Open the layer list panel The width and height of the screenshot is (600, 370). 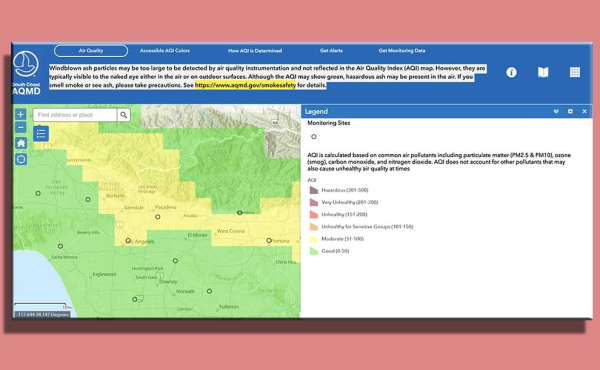(41, 134)
